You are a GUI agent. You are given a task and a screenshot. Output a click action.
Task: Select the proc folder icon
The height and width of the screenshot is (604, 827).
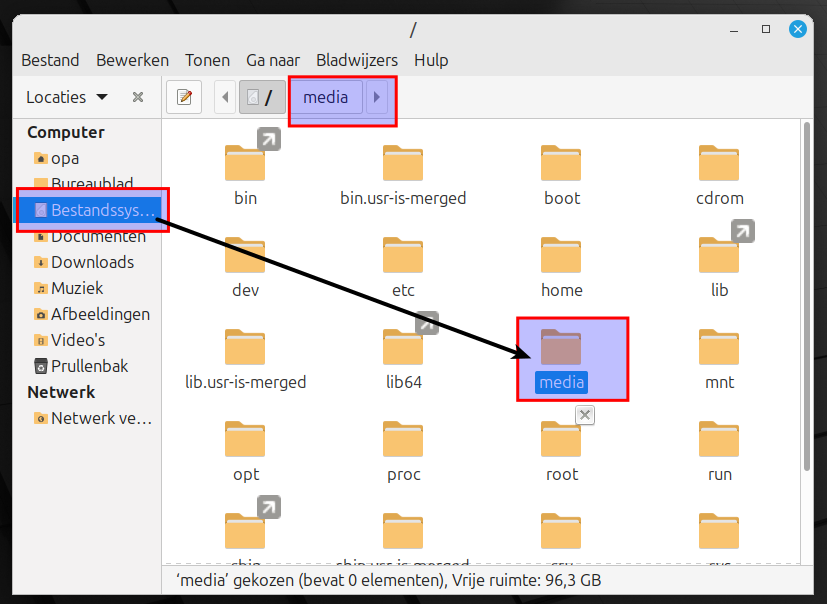point(403,439)
